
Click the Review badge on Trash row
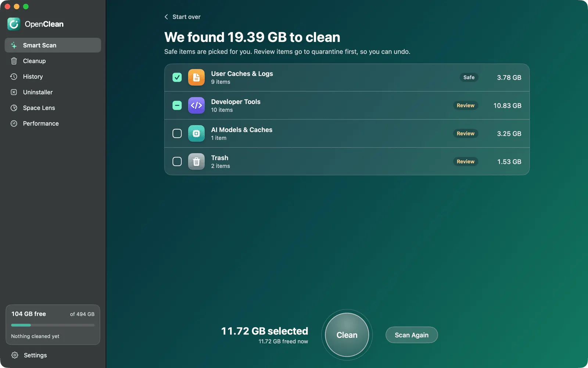click(466, 161)
